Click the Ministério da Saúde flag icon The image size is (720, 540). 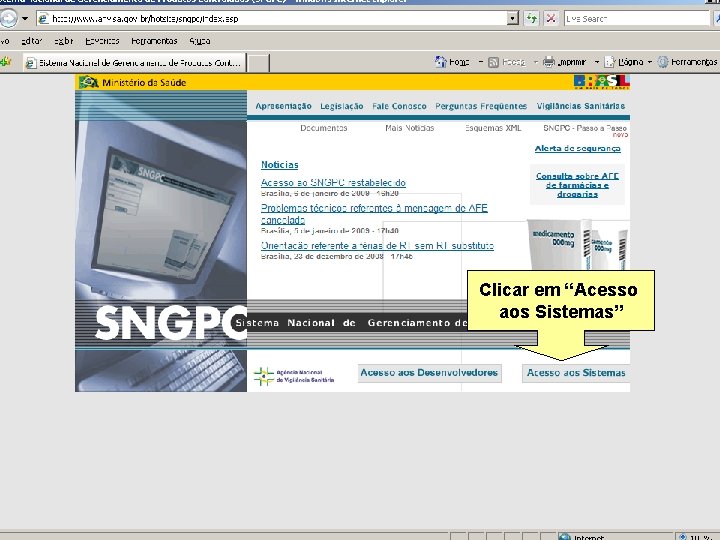[x=88, y=83]
